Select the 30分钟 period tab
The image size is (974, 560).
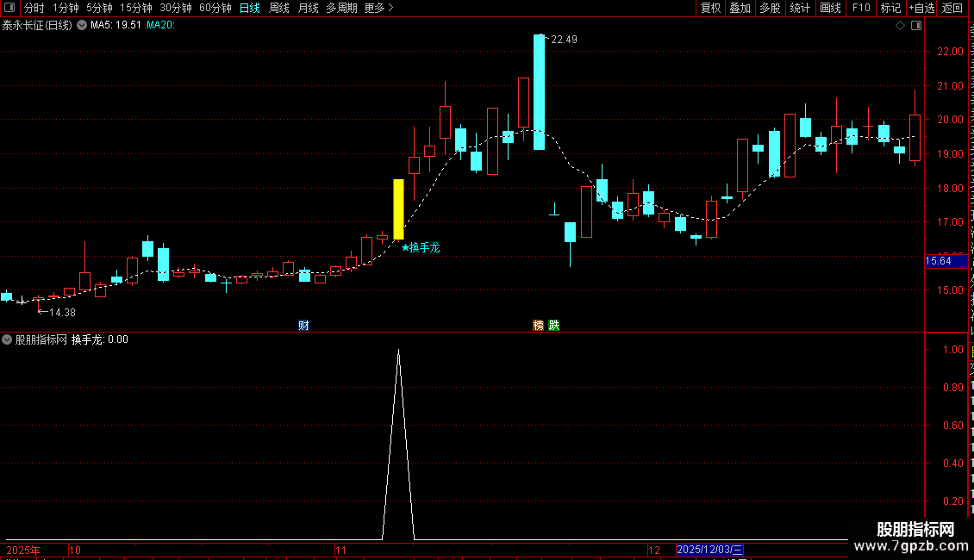[175, 8]
